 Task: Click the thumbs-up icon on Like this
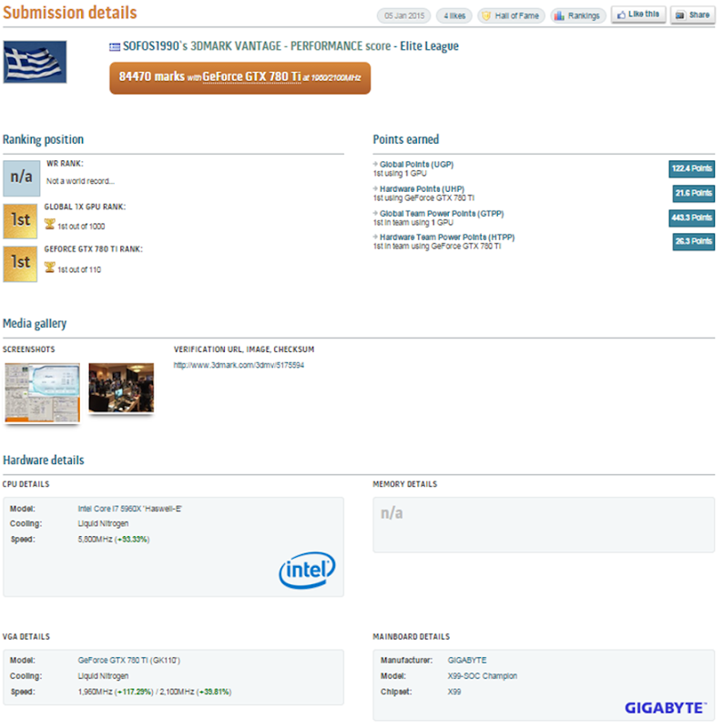pyautogui.click(x=621, y=15)
